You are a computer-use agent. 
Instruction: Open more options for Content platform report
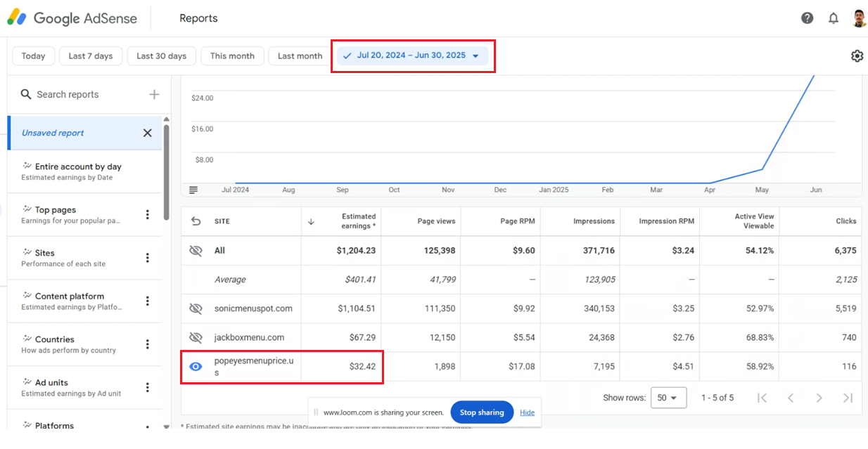(147, 301)
